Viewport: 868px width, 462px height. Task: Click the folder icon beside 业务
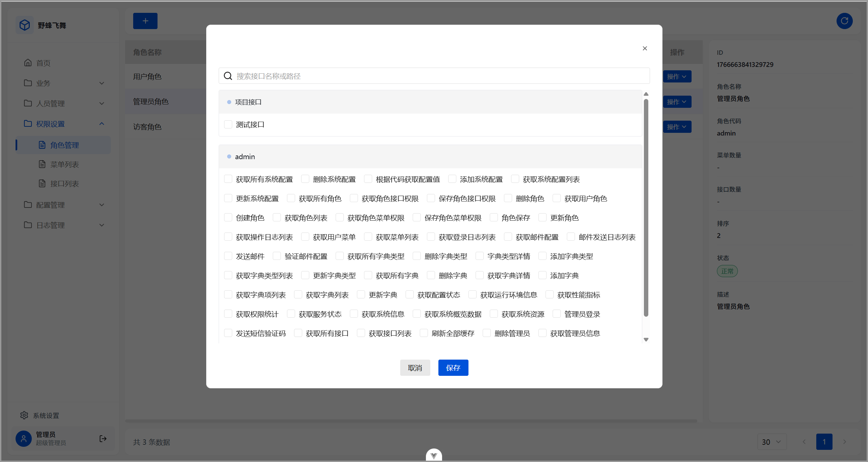point(28,83)
